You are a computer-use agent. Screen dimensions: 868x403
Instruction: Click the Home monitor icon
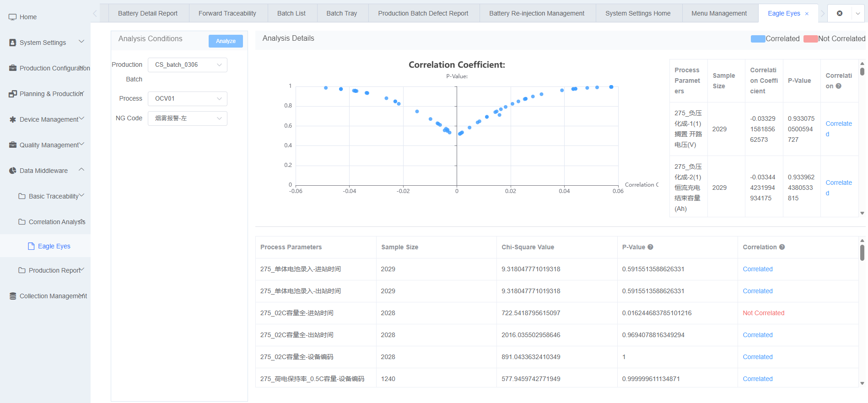pyautogui.click(x=13, y=17)
